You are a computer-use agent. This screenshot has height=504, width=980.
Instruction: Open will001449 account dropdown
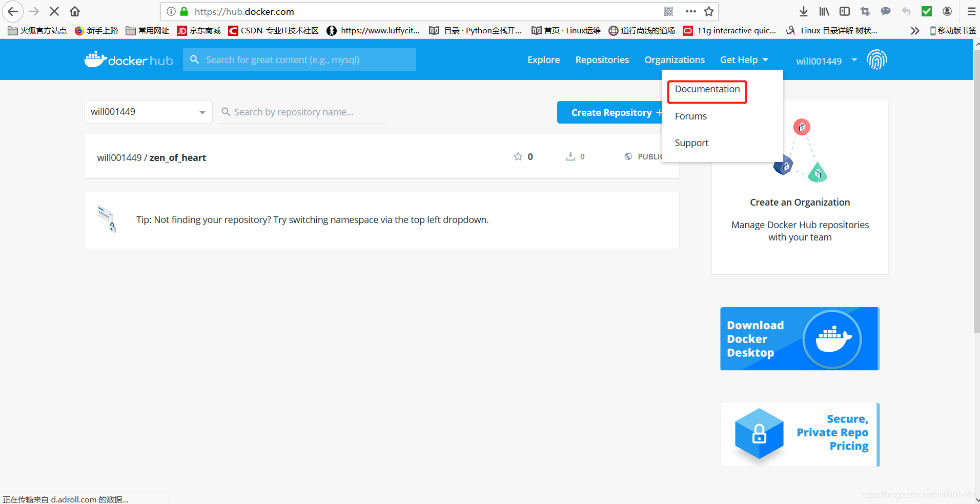[x=826, y=61]
